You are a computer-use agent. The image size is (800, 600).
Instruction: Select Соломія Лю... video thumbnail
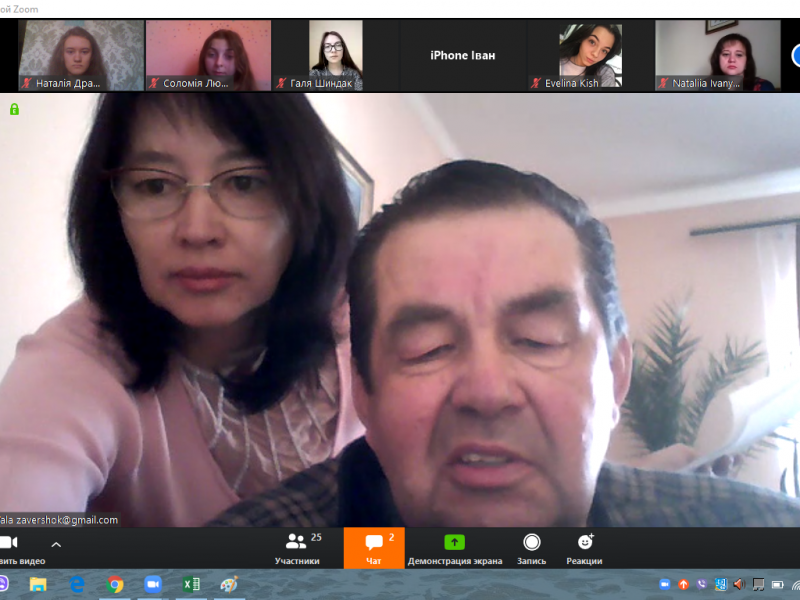point(208,55)
